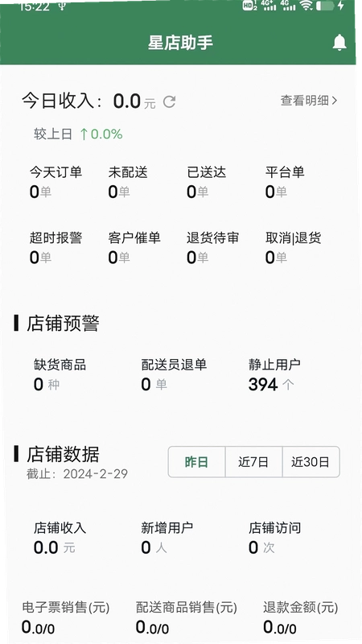Image resolution: width=362 pixels, height=644 pixels.
Task: Tap the green up-arrow trend indicator
Action: (x=84, y=134)
